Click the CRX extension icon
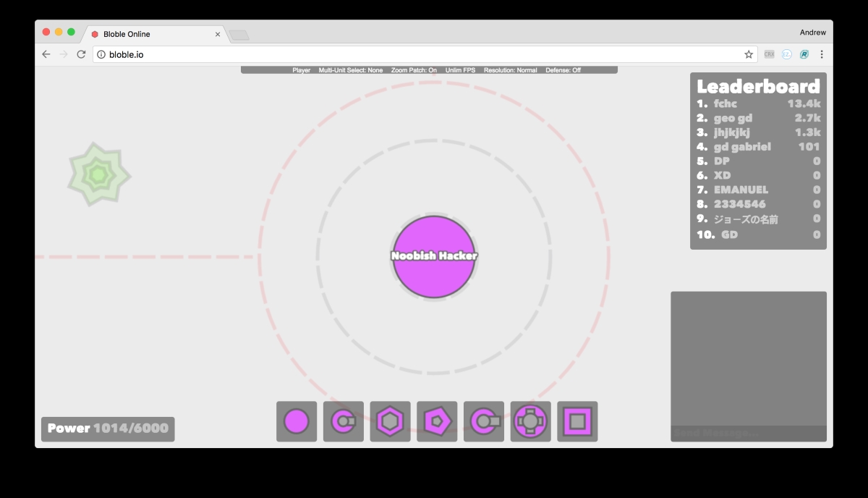Viewport: 868px width, 498px height. pyautogui.click(x=769, y=54)
